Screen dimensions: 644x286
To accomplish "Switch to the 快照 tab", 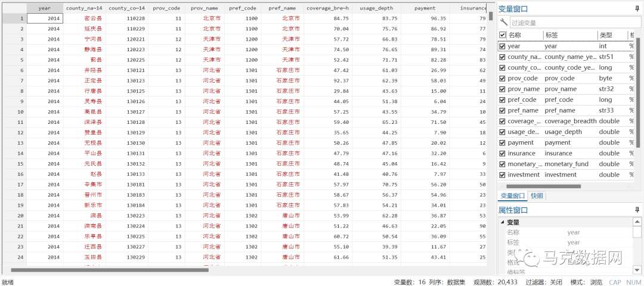I will [x=537, y=196].
